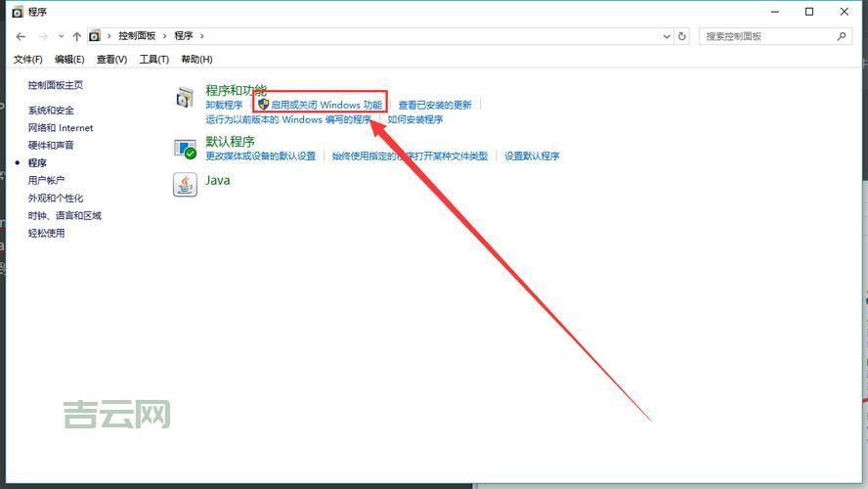Open the Java icon
This screenshot has height=489, width=868.
185,185
